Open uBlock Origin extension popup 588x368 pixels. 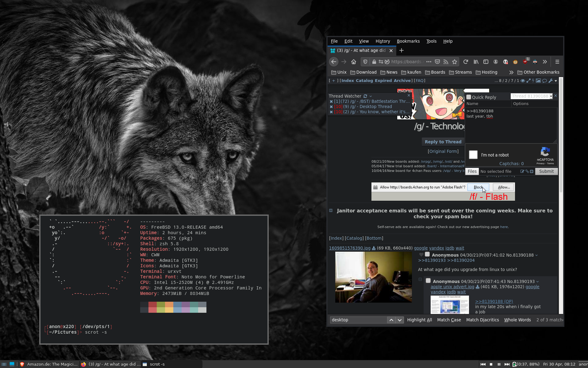[x=525, y=61]
